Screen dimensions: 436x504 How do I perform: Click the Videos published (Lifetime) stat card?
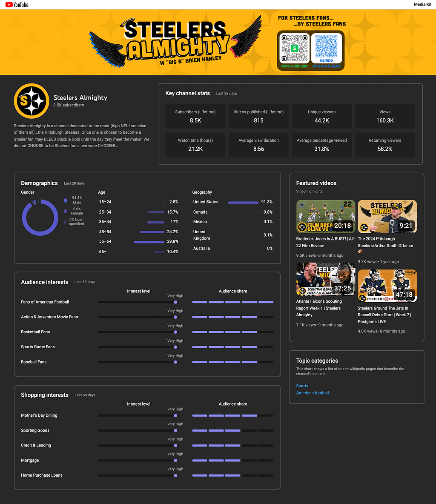coord(258,116)
